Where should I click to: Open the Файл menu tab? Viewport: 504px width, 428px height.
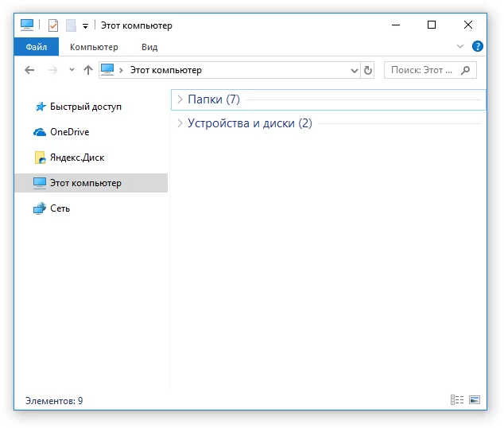coord(37,47)
